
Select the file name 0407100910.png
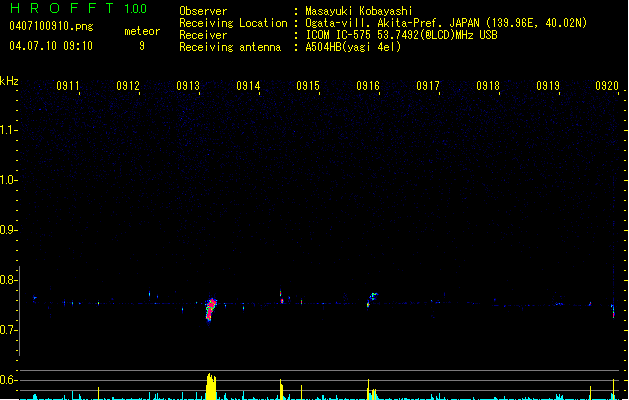[51, 27]
